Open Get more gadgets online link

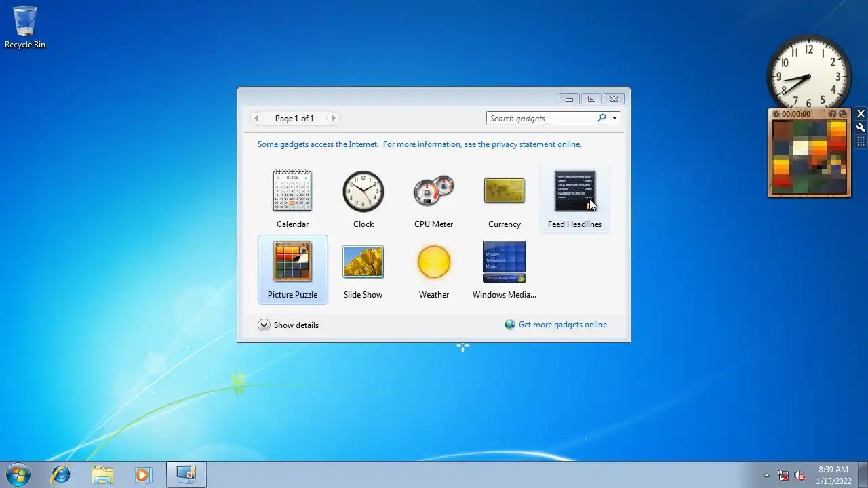point(563,325)
